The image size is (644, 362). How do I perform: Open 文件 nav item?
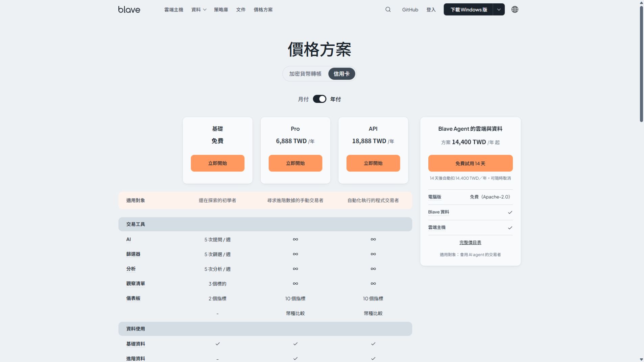click(241, 9)
